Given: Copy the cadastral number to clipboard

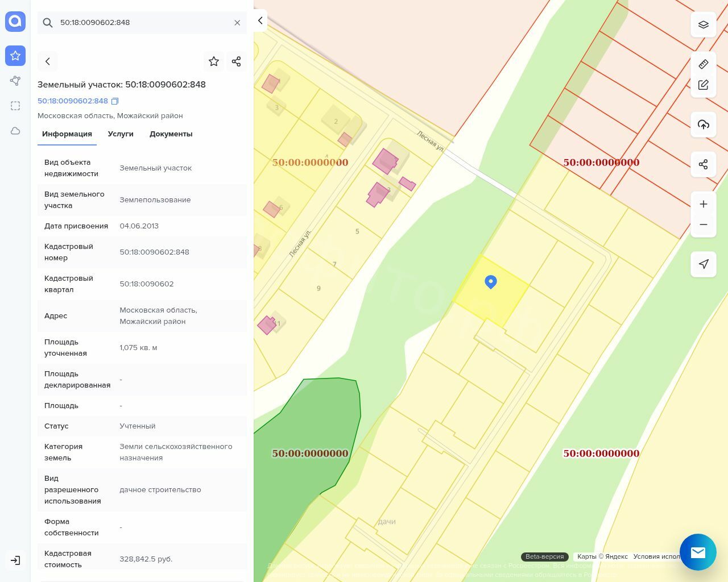Looking at the screenshot, I should point(115,101).
